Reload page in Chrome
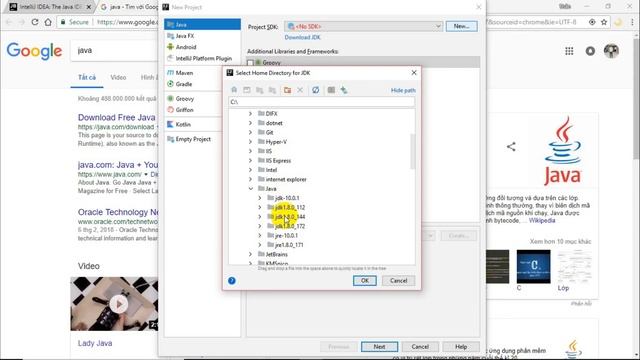This screenshot has width=640, height=360. click(35, 22)
